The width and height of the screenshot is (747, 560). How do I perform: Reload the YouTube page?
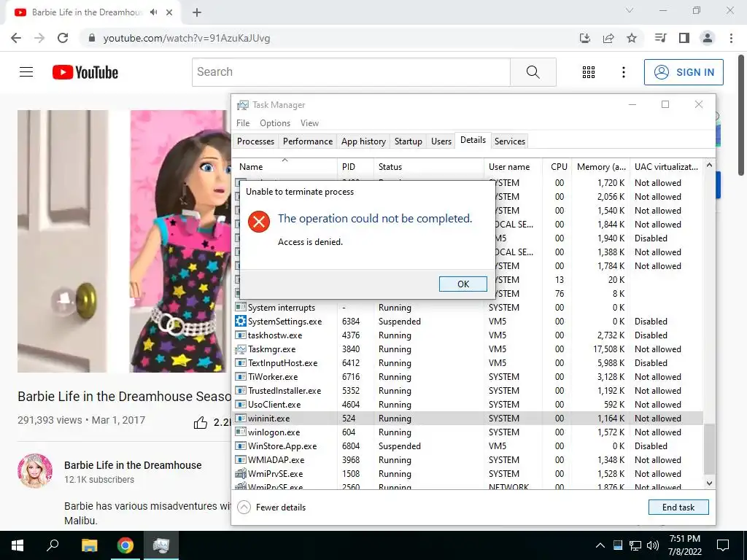pyautogui.click(x=63, y=38)
